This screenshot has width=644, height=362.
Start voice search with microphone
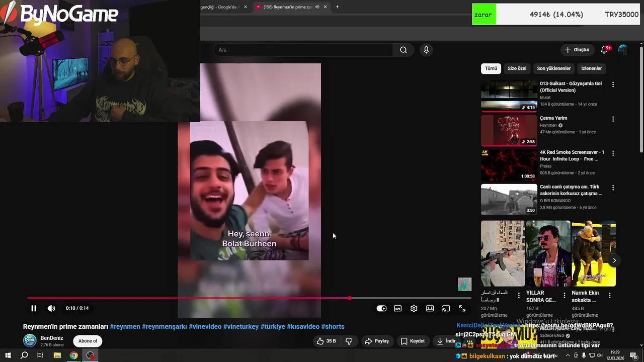tap(426, 50)
